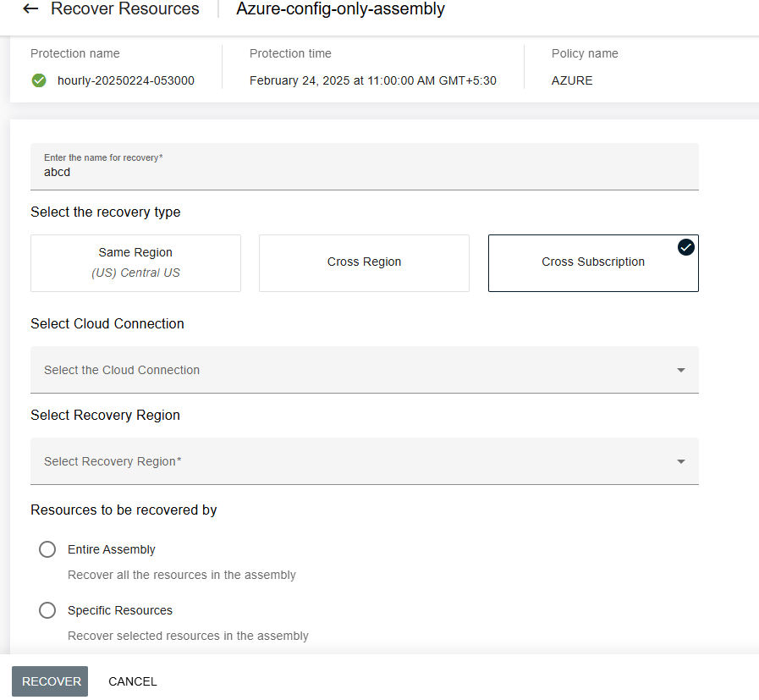Screen dimensions: 759x700
Task: Click the protection time value February 24, 2025
Action: click(372, 80)
